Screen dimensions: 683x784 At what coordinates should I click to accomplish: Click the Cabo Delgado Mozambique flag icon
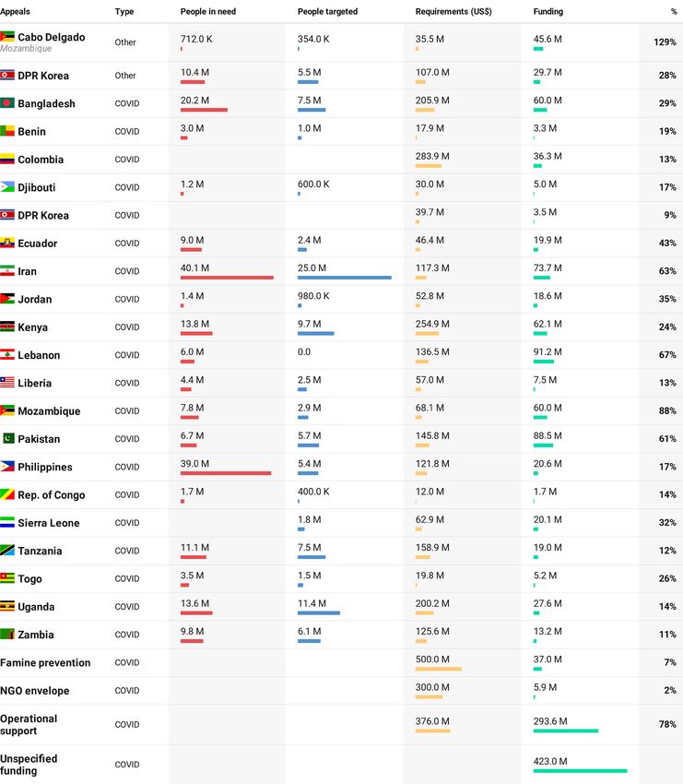7,37
